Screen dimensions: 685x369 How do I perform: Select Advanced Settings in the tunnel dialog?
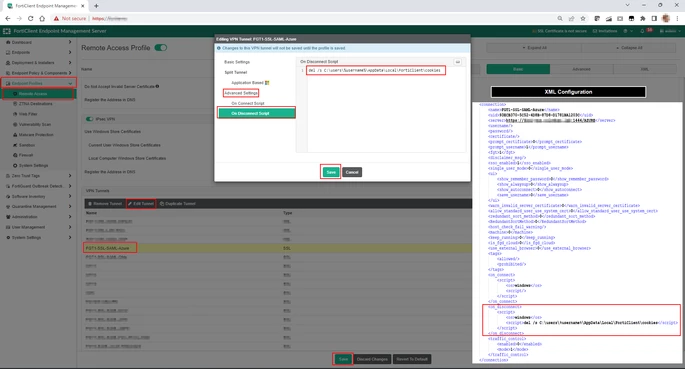point(241,93)
